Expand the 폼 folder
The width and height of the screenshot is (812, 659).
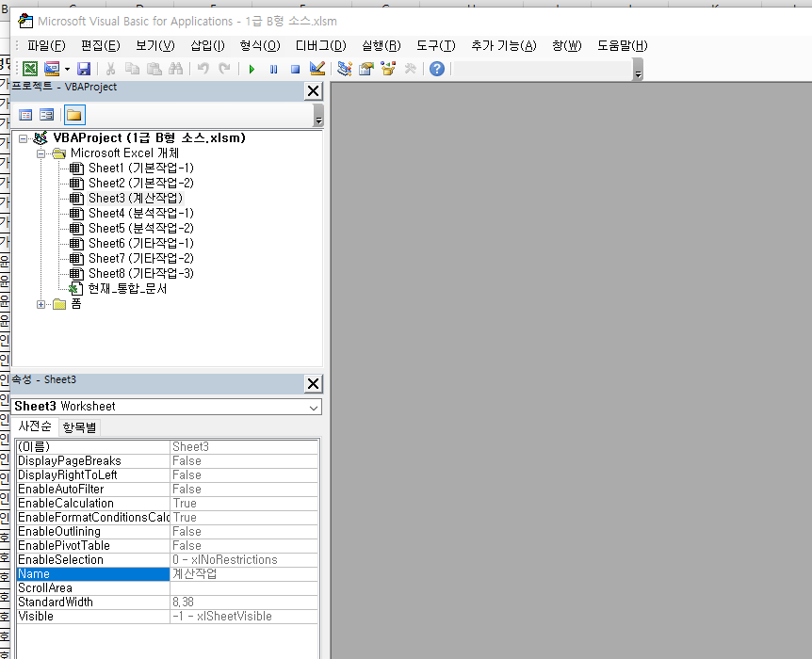tap(41, 304)
